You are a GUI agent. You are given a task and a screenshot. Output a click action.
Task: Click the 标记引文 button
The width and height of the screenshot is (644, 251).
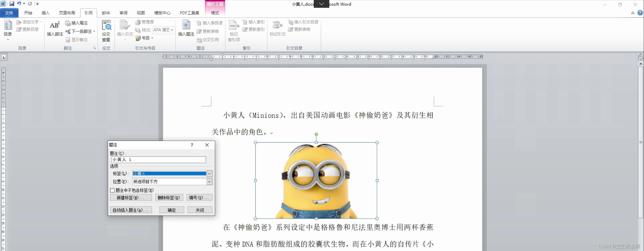[x=277, y=29]
